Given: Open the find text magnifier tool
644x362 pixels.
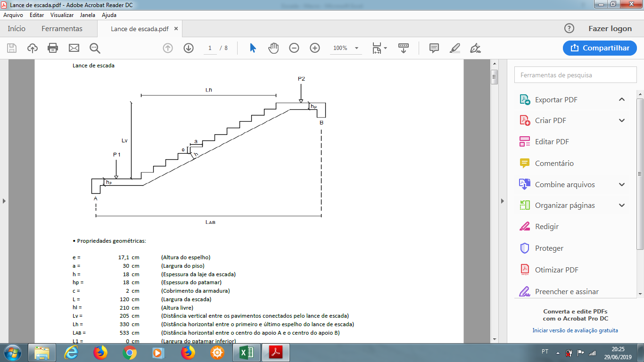Looking at the screenshot, I should (x=95, y=48).
